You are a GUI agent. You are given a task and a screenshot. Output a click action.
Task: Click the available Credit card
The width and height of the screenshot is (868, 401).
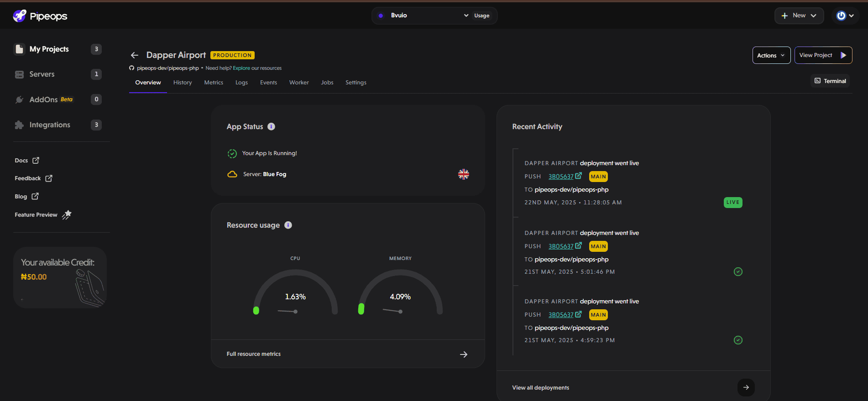click(x=60, y=277)
